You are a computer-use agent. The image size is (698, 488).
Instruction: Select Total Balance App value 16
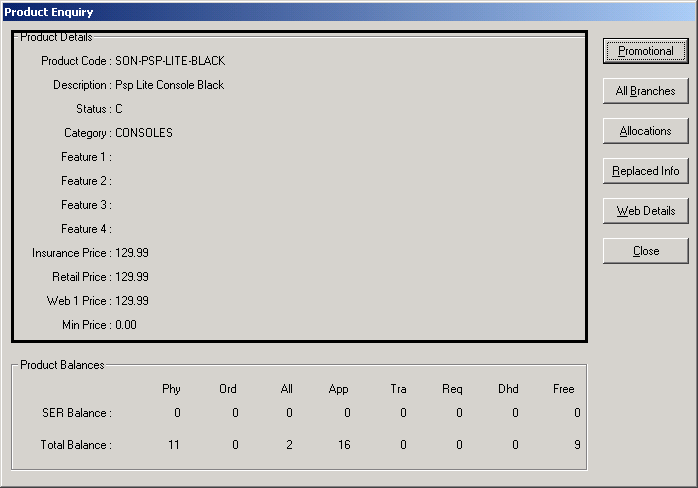click(342, 445)
